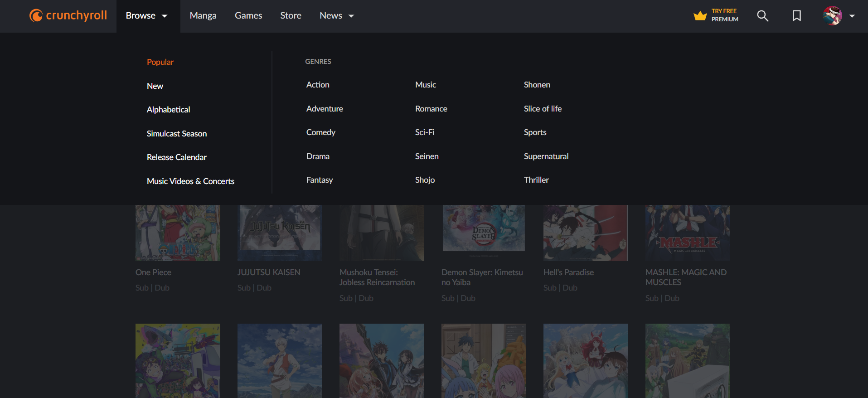868x398 pixels.
Task: Open the Release Calendar
Action: coord(177,157)
